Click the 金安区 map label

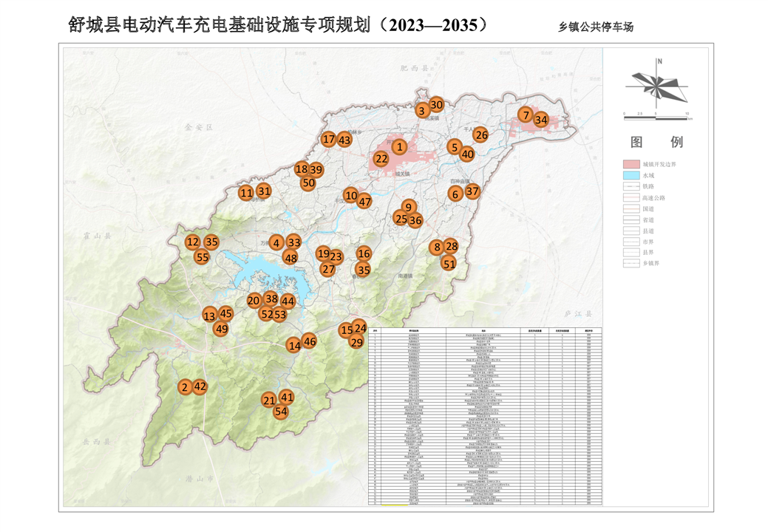[199, 127]
